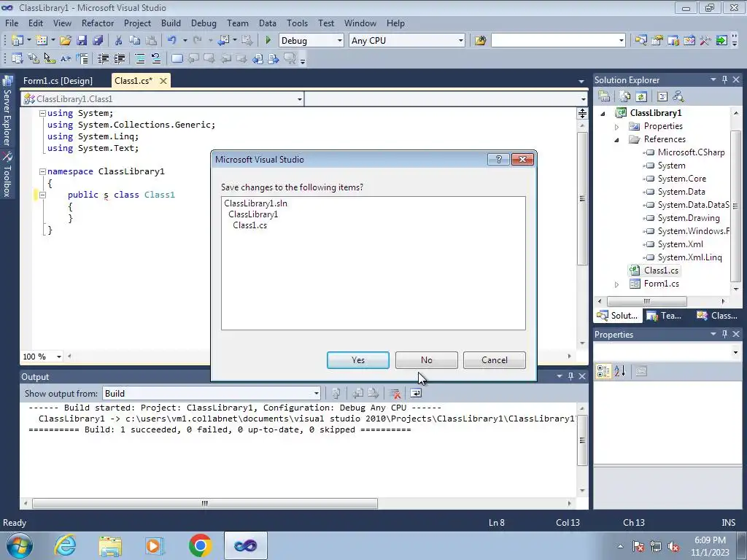Click No in the save dialog
Viewport: 747px width, 560px height.
coord(426,360)
